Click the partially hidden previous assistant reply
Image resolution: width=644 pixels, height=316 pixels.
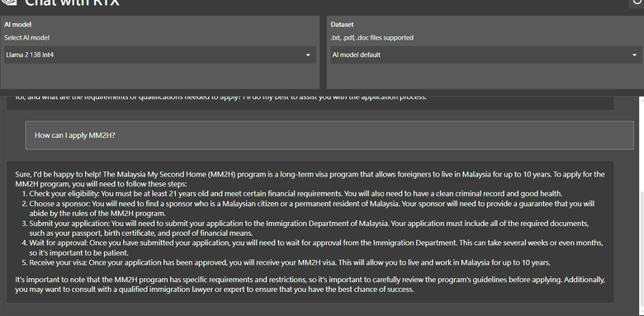pos(310,102)
